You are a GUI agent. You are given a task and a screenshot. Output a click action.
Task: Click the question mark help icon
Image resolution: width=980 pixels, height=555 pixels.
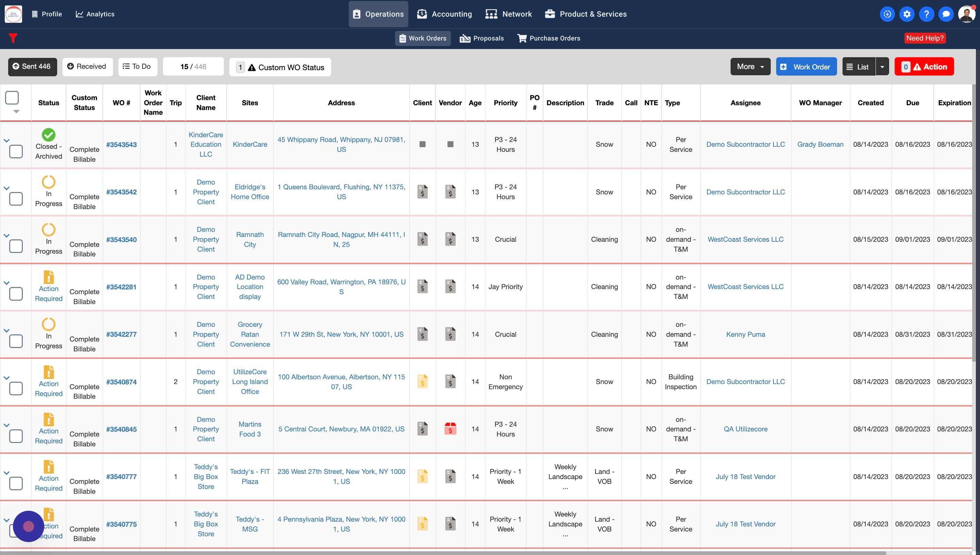[x=926, y=14]
